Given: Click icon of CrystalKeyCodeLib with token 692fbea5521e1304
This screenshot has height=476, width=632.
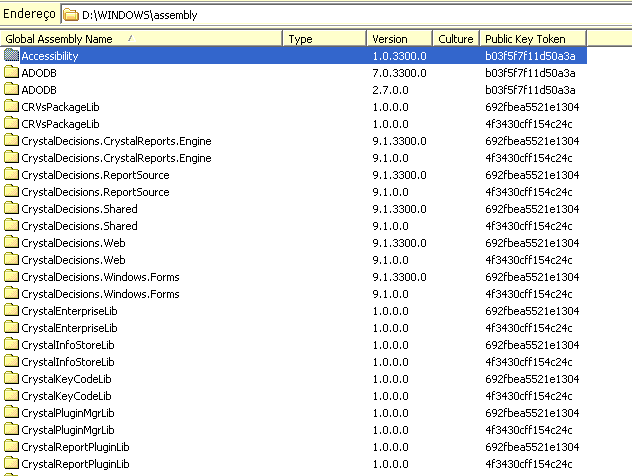Looking at the screenshot, I should [11, 378].
